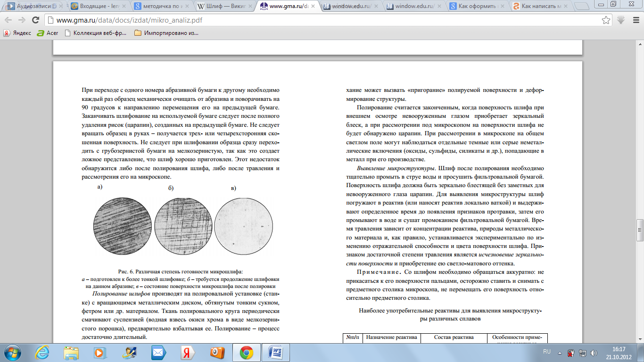This screenshot has height=362, width=644.
Task: Click the network tray icon
Action: coord(582,352)
